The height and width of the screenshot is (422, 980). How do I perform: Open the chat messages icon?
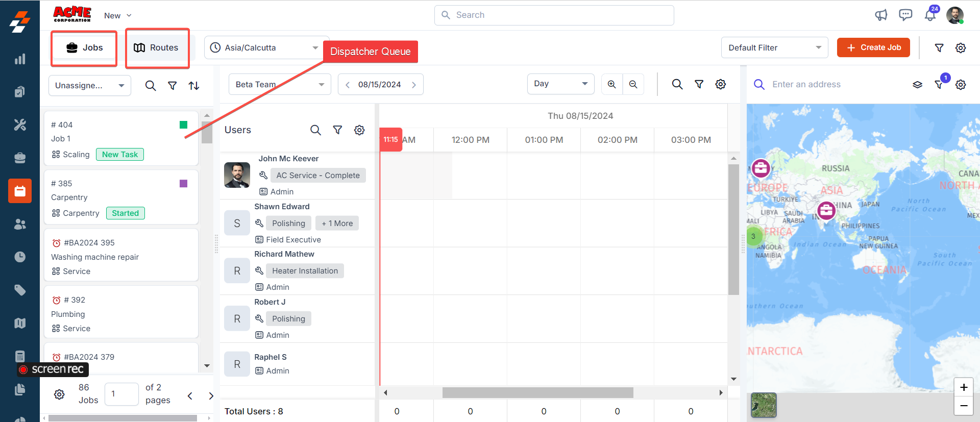(905, 15)
